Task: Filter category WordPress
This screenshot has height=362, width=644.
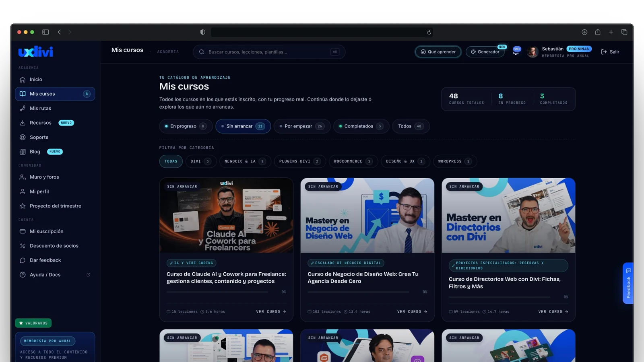Action: click(x=455, y=161)
